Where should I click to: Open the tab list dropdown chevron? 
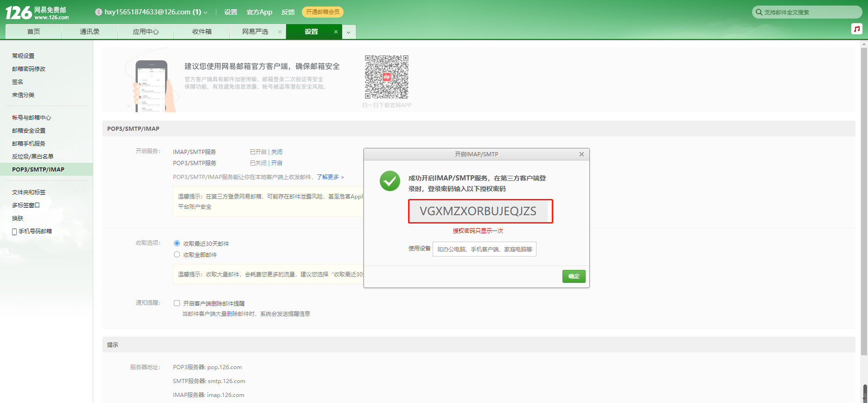point(349,32)
